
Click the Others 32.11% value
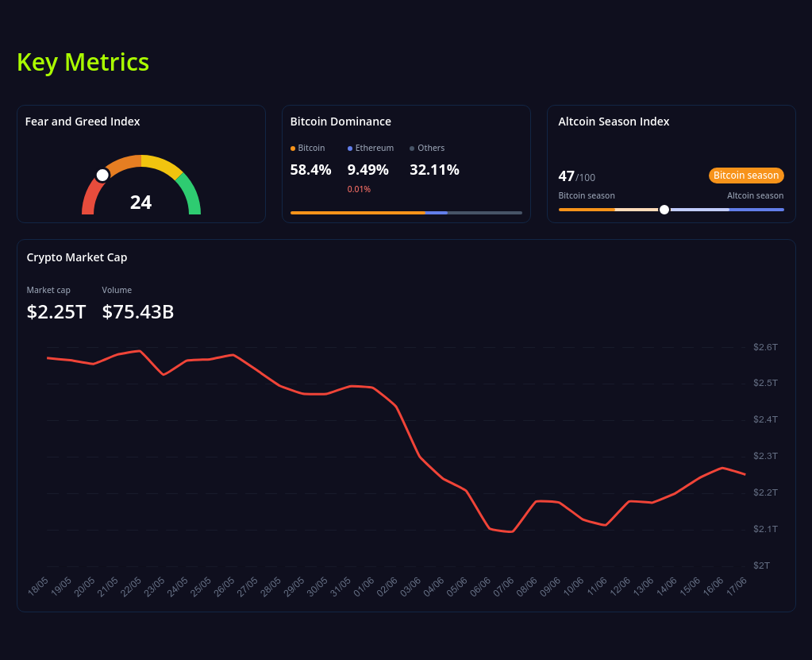(x=434, y=170)
